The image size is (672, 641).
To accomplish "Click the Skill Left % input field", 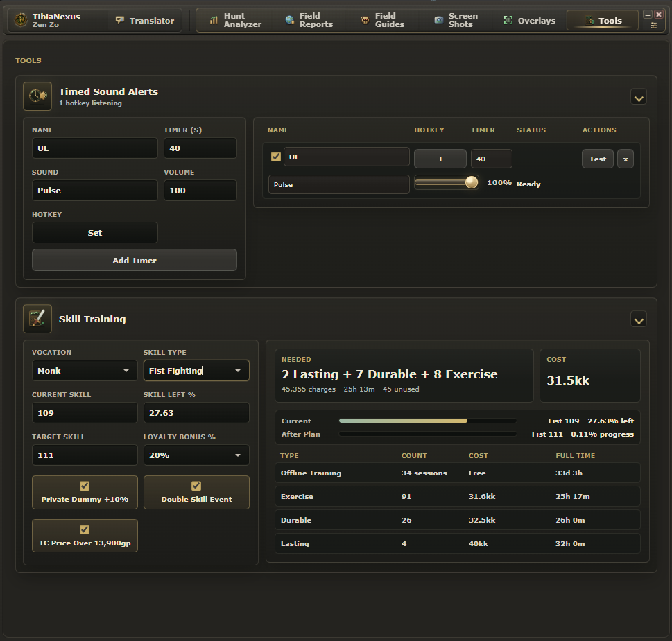I will tap(196, 413).
